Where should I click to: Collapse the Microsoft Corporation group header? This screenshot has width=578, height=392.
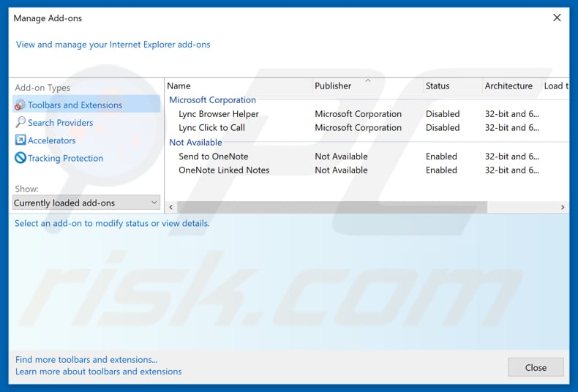(212, 100)
